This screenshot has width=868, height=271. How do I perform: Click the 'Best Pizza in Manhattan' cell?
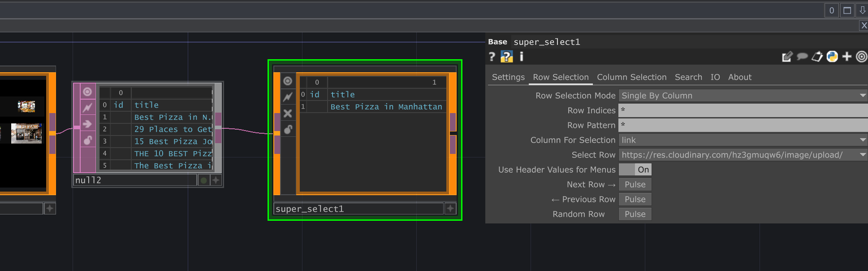click(386, 107)
